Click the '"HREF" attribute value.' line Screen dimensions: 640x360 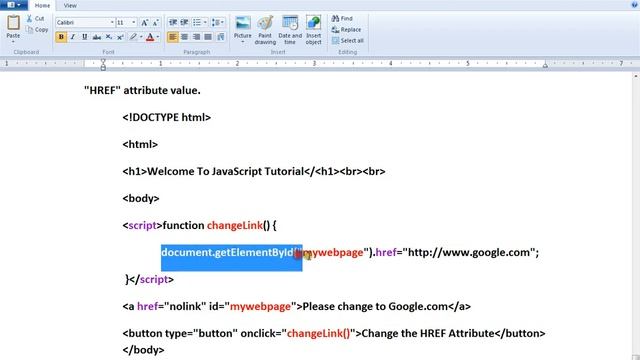(142, 91)
